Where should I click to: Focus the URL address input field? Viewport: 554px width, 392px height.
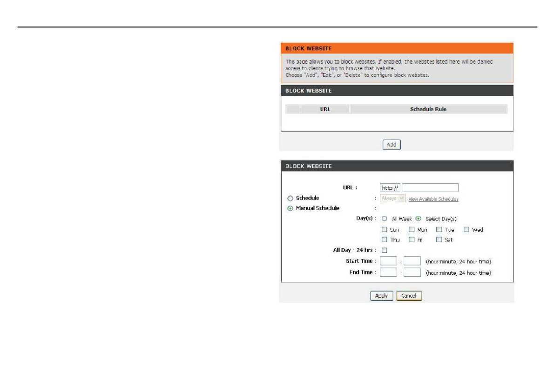[431, 188]
